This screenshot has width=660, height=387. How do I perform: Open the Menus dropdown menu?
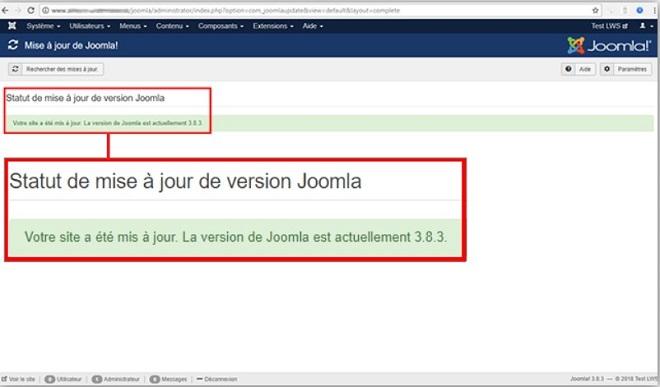click(133, 26)
